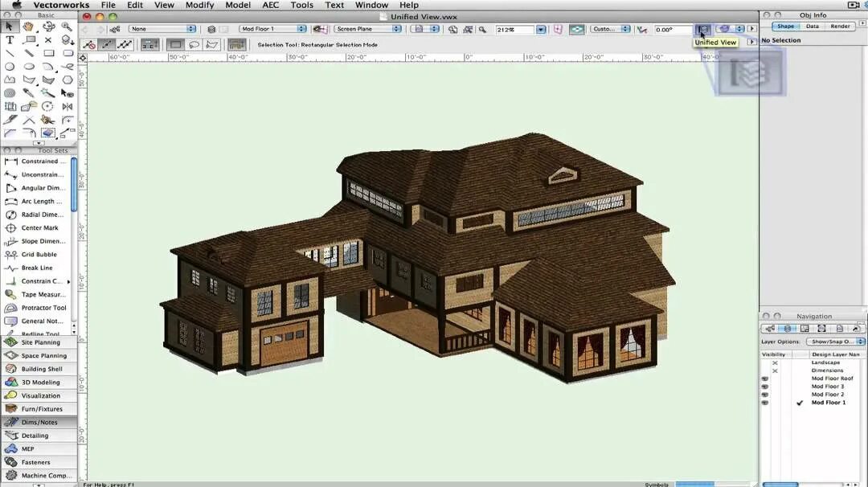868x487 pixels.
Task: Select the Spiral tool
Action: pyautogui.click(x=10, y=93)
